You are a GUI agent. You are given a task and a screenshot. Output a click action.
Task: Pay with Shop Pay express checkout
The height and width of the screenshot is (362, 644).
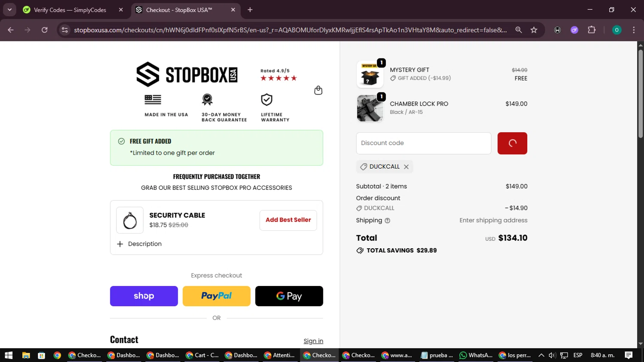(144, 296)
